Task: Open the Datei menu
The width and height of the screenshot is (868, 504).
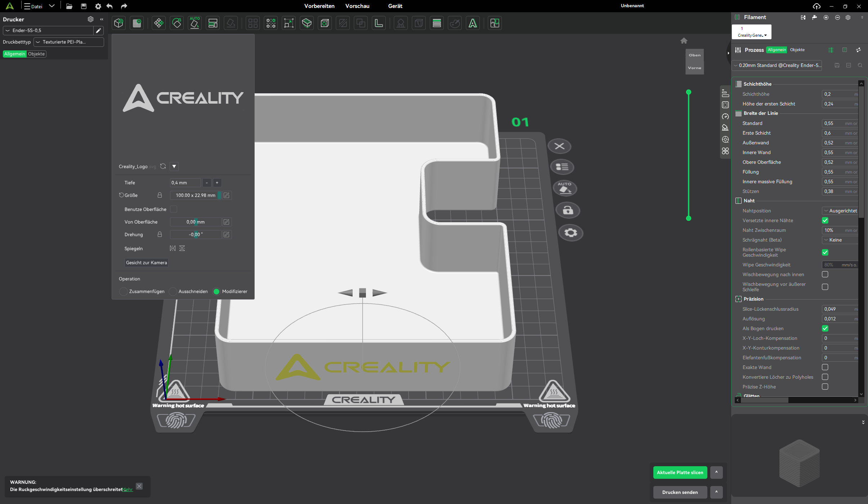Action: (33, 6)
